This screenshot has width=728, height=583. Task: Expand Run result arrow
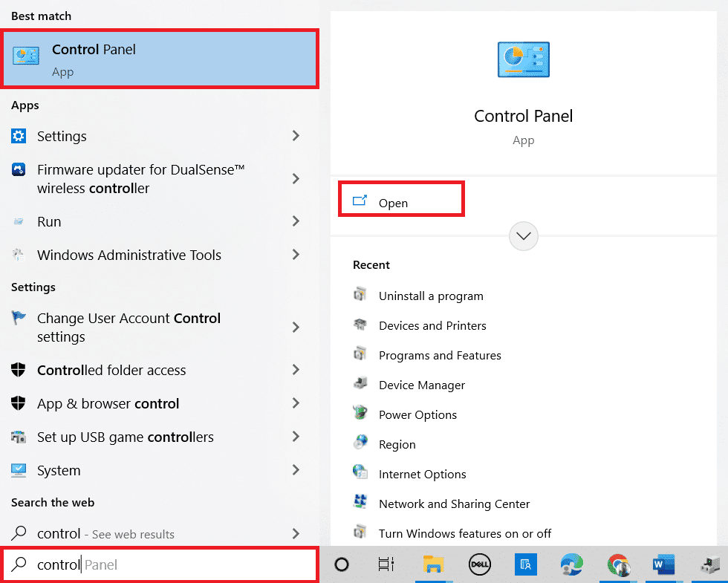coord(296,221)
